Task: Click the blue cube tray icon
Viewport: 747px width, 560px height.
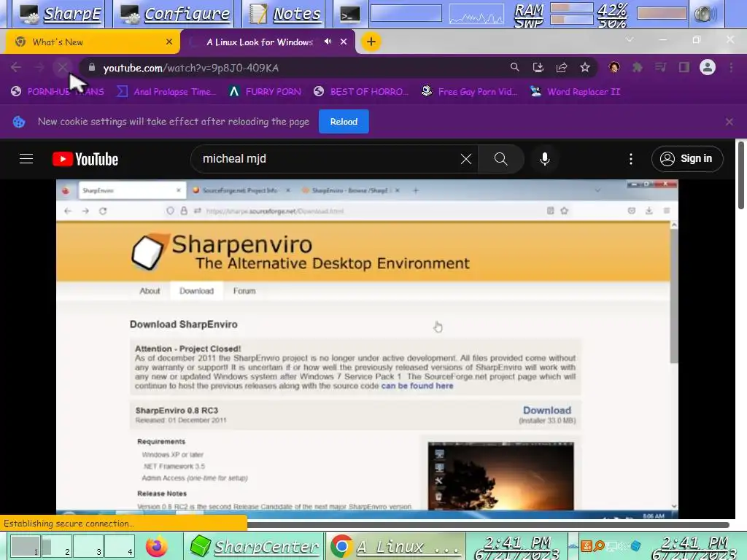Action: [636, 545]
